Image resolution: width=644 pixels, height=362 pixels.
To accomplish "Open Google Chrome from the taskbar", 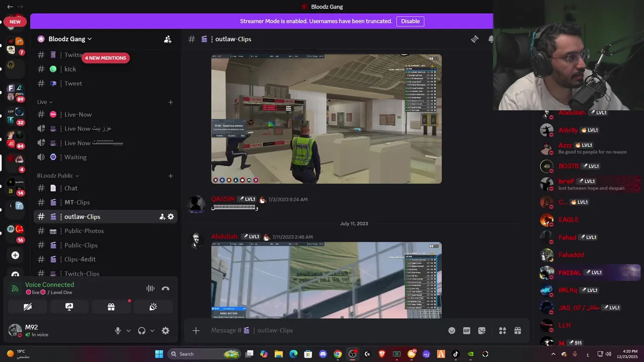I will click(x=338, y=354).
